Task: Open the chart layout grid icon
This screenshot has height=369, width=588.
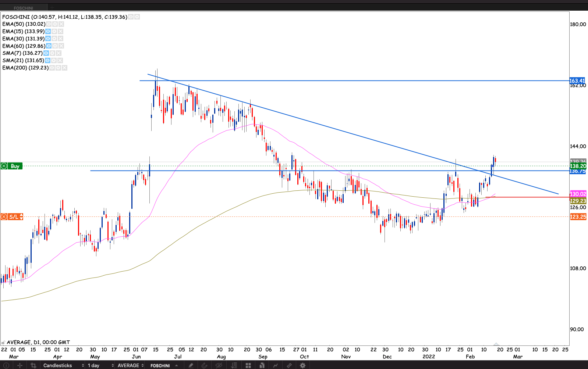Action: [x=248, y=365]
